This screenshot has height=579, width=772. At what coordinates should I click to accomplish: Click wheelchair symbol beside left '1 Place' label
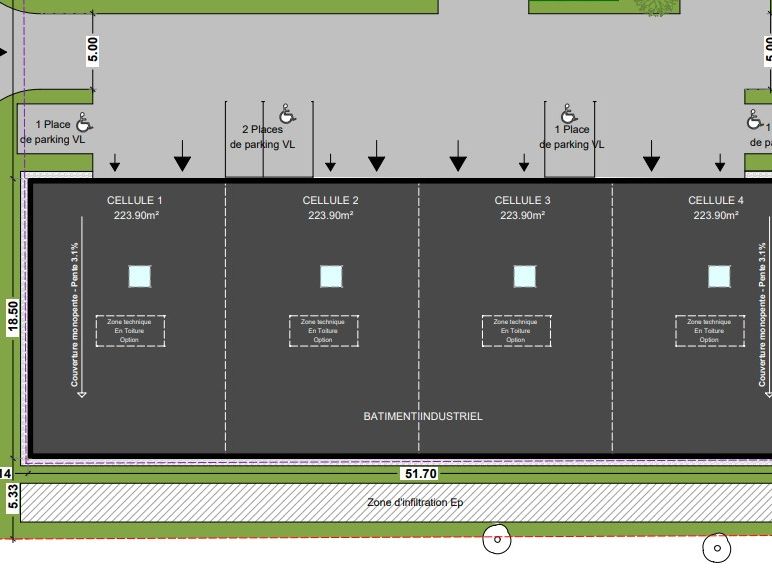(x=84, y=122)
